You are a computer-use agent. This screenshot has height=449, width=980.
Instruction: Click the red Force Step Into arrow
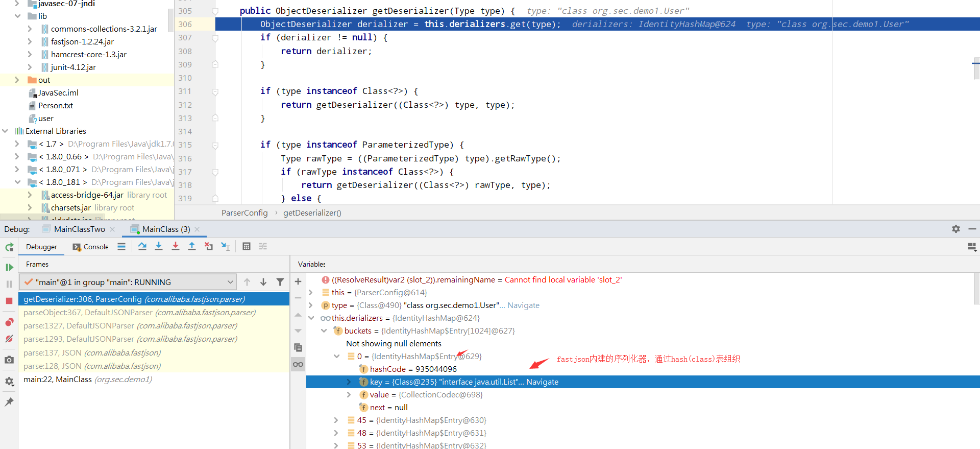[176, 246]
